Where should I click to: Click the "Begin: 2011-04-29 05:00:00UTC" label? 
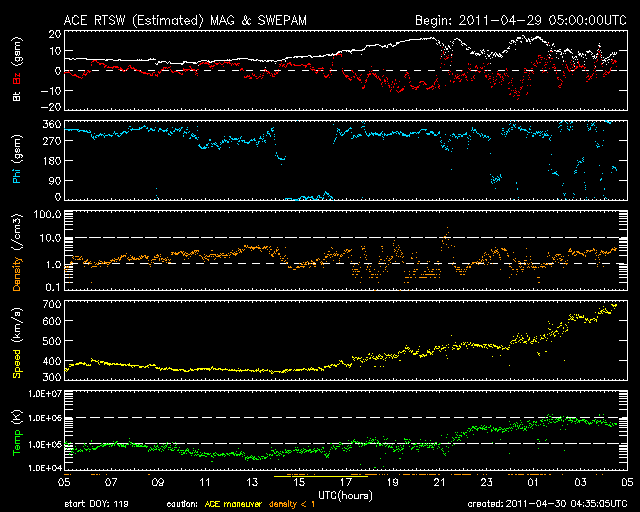click(x=521, y=20)
